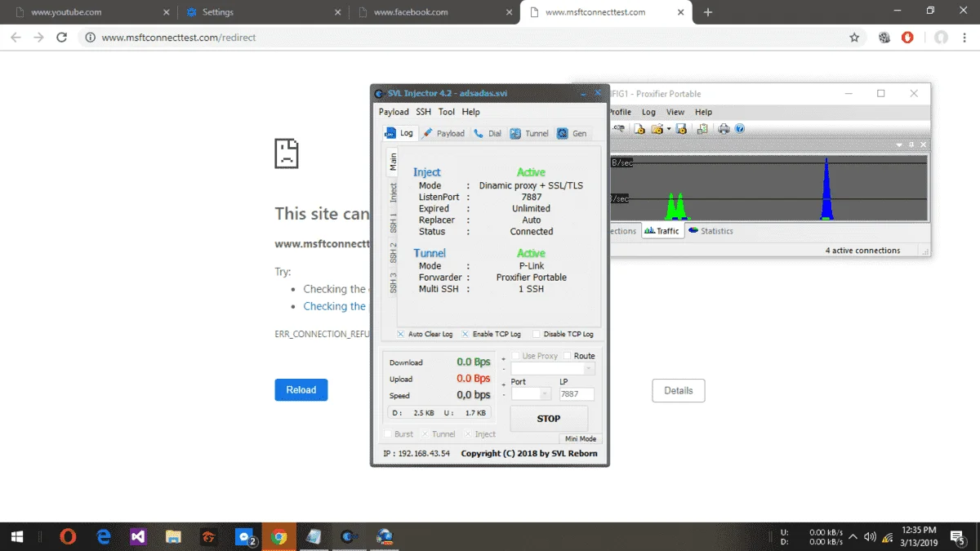This screenshot has height=551, width=980.
Task: Open Payload menu in SVL Injector menu bar
Action: tap(394, 112)
